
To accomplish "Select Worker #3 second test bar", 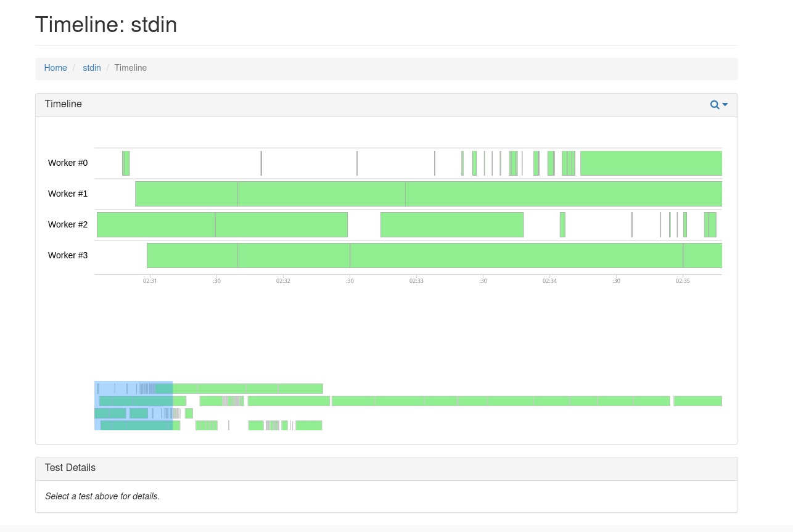I will [294, 255].
